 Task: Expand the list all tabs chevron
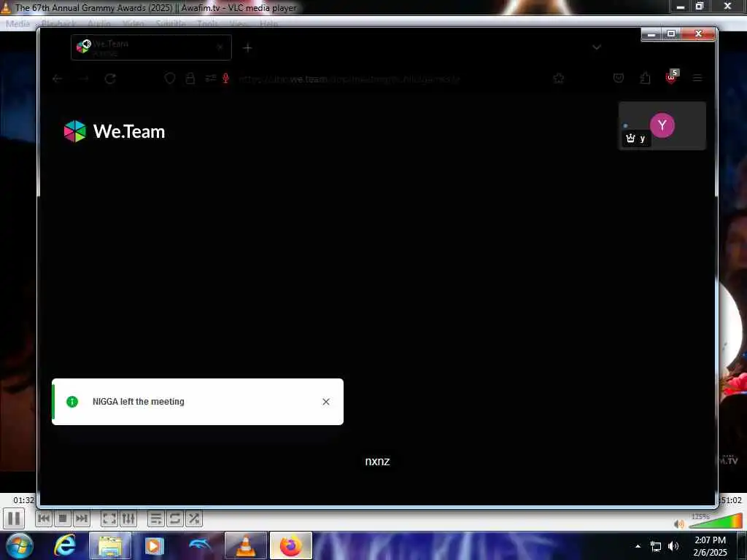tap(597, 47)
